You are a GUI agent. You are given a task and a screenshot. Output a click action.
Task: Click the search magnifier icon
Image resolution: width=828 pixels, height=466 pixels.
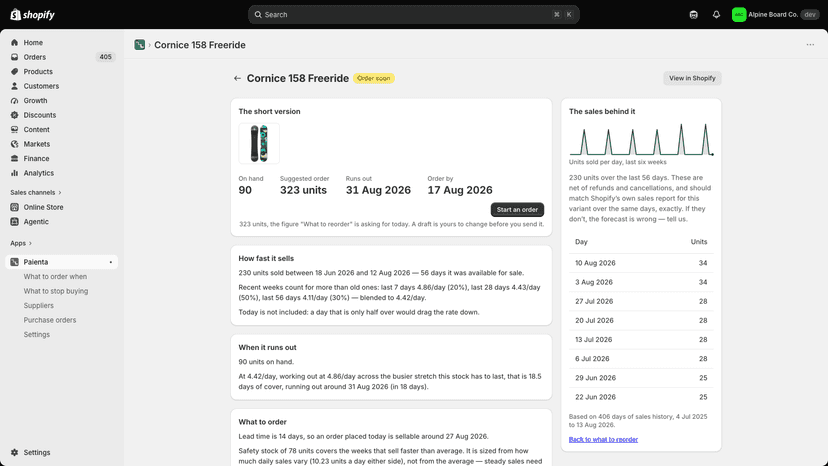click(258, 15)
